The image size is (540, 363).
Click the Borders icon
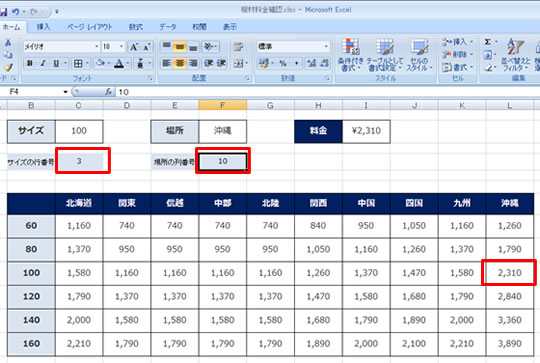coord(78,63)
